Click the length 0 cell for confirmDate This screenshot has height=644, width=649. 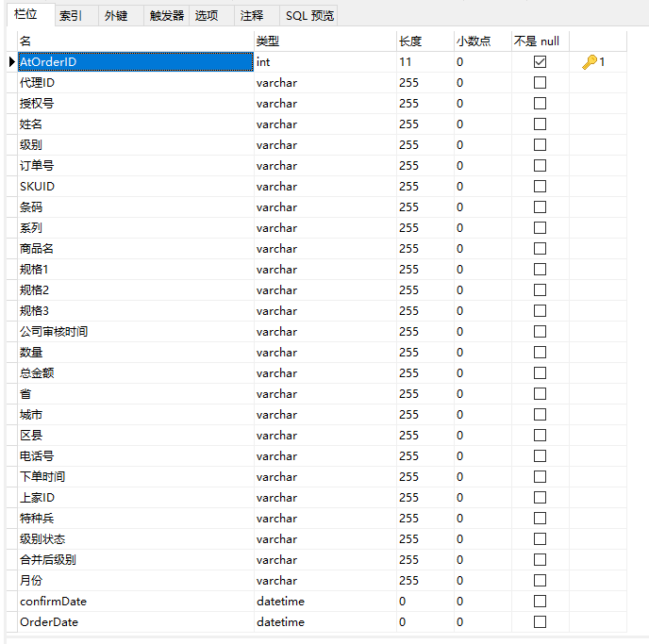tap(425, 601)
